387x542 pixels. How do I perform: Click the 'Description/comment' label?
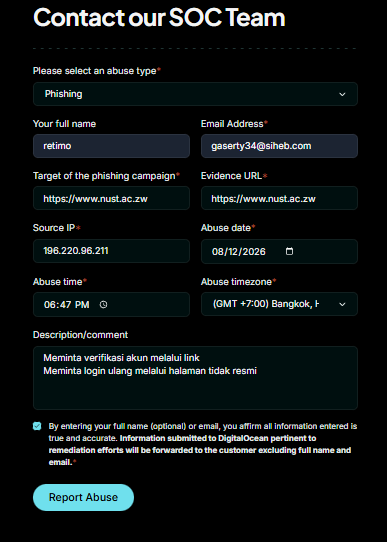[x=81, y=335]
